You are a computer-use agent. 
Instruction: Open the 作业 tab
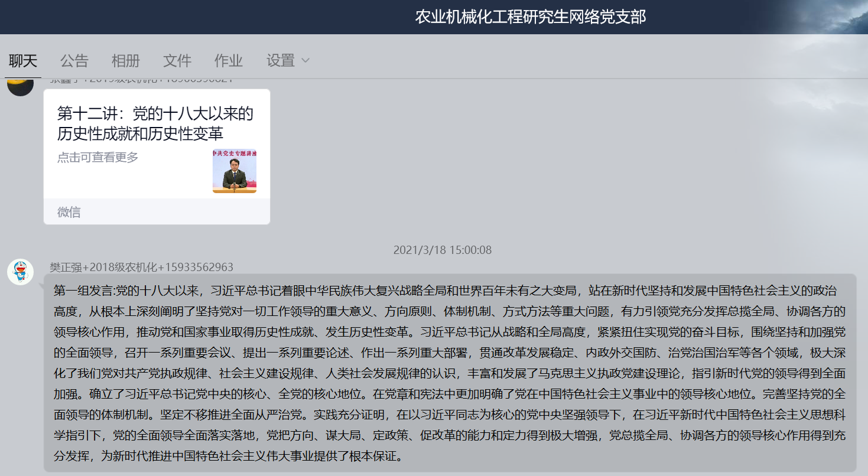(228, 61)
